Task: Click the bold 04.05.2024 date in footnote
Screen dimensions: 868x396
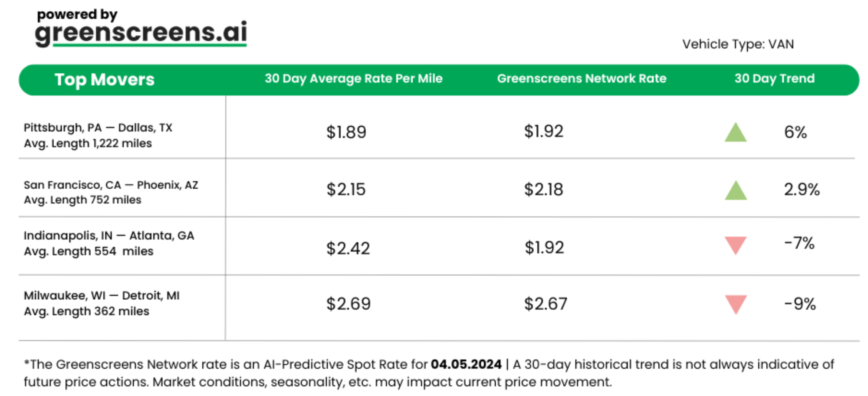Action: coord(466,364)
